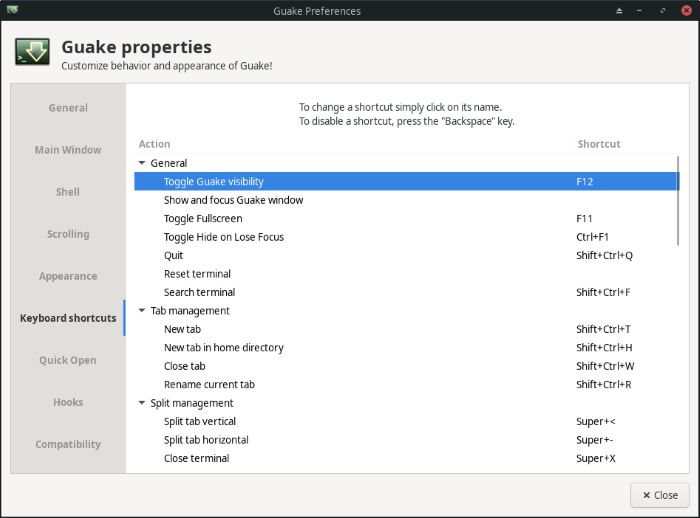The height and width of the screenshot is (518, 700).
Task: Click the roll-up window icon in title bar
Action: click(618, 11)
